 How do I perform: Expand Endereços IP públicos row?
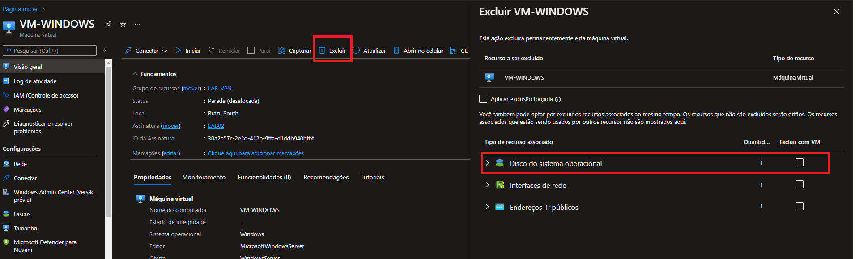coord(487,207)
